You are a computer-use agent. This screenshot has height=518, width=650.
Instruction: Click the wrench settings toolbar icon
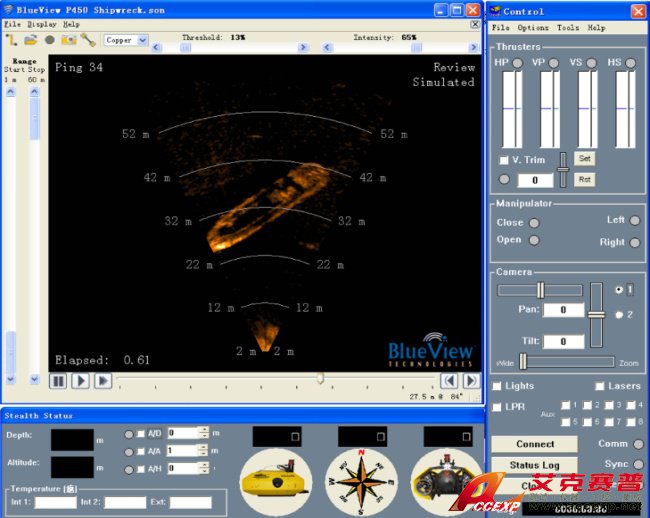point(88,40)
